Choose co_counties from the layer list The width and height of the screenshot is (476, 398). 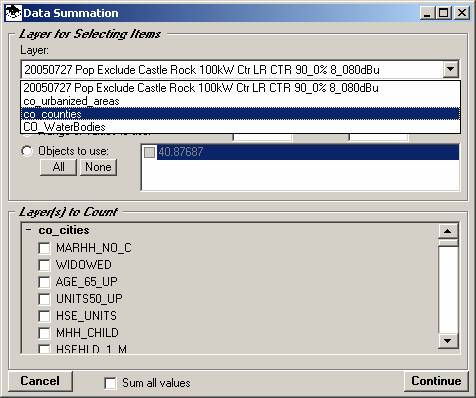pos(240,114)
